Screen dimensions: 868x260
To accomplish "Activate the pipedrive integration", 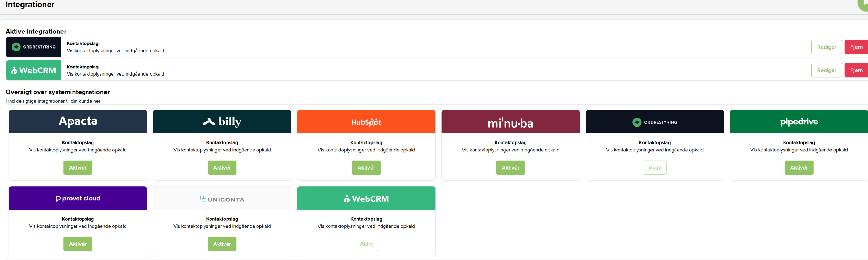I will coord(799,167).
